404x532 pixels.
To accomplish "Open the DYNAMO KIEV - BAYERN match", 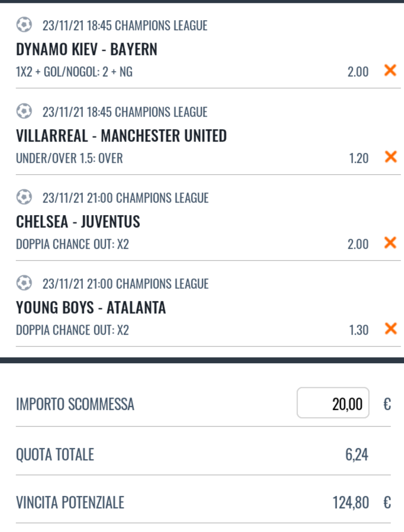I will tap(86, 49).
